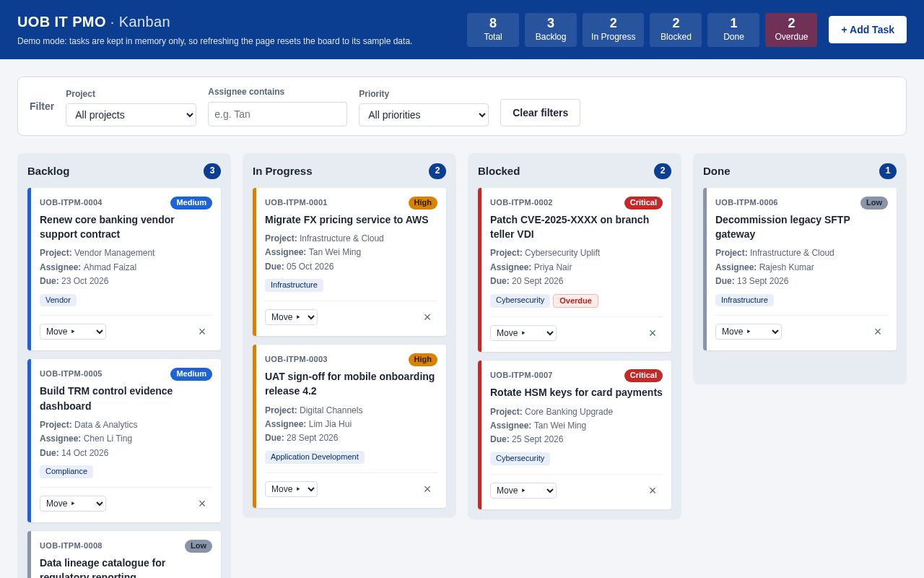Click the High badge on UOB-ITPM-0001
Viewport: 924px width, 578px height.
point(423,203)
